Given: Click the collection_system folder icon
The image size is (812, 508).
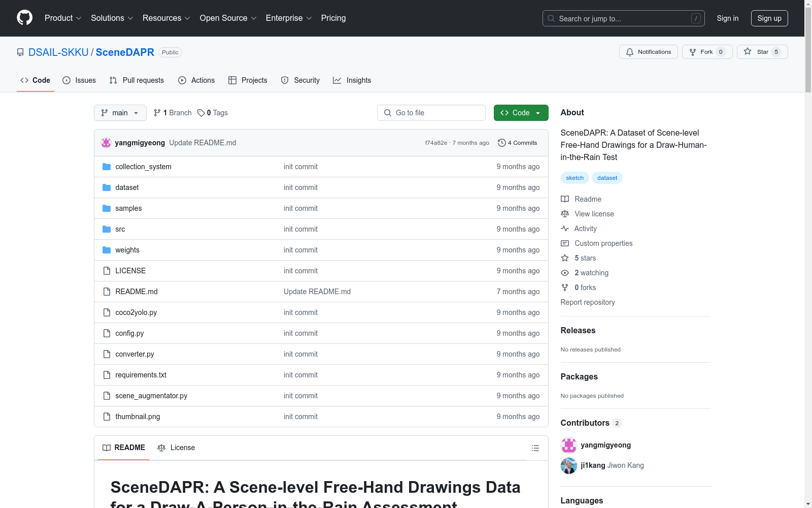Looking at the screenshot, I should [x=107, y=167].
